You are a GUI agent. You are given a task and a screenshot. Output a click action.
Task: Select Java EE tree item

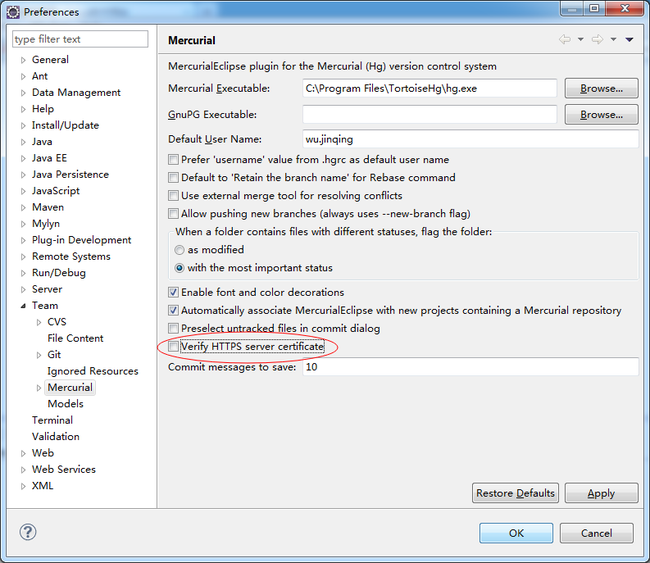pyautogui.click(x=49, y=158)
